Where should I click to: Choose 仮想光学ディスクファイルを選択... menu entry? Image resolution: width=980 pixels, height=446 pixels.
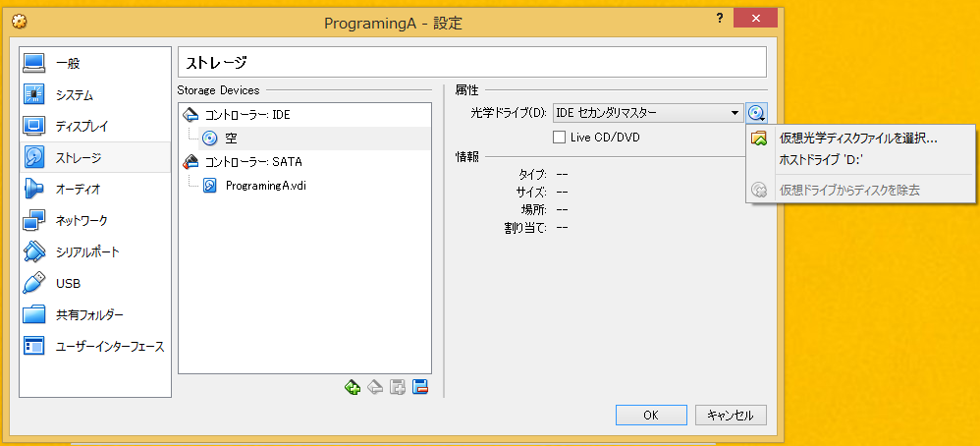pos(860,139)
